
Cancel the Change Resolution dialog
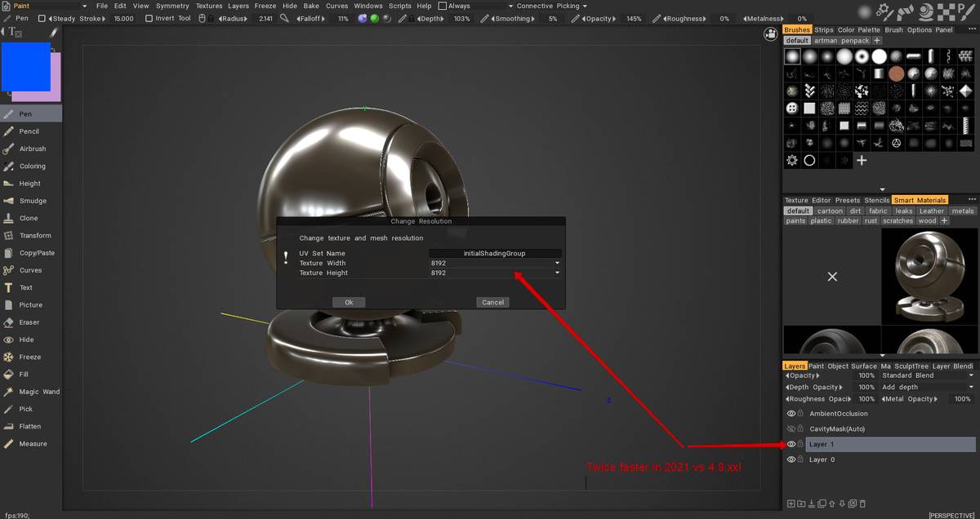pos(493,302)
